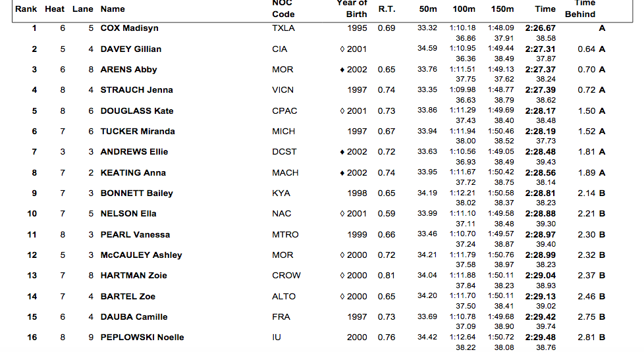Click the 34.59 split at 50m
Screen dimensions: 644x352
tap(427, 49)
